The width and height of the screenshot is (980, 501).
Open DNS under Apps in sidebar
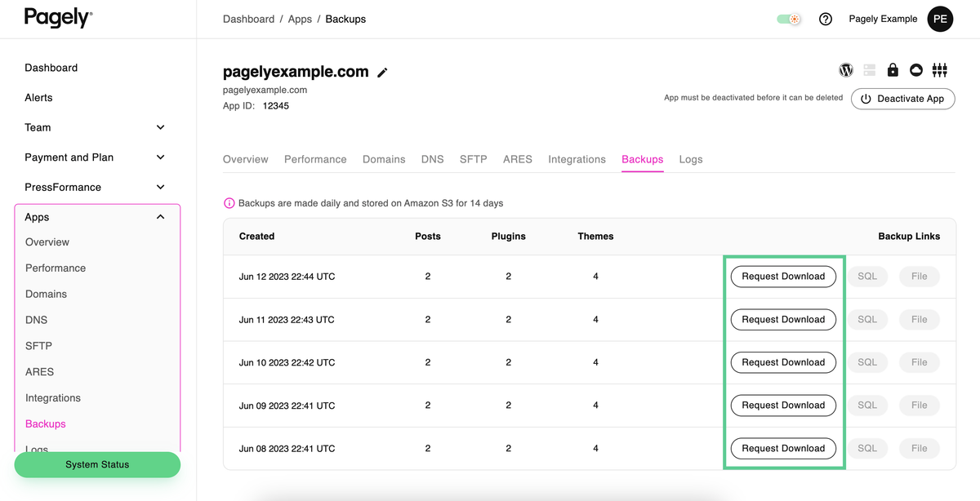point(36,320)
